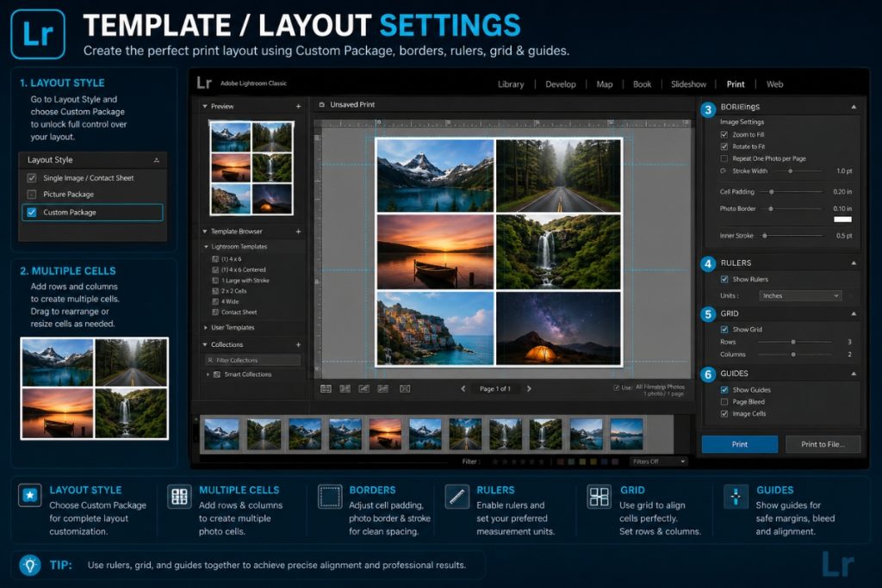Enable the Picture Package checkbox
This screenshot has width=882, height=588.
coord(32,194)
